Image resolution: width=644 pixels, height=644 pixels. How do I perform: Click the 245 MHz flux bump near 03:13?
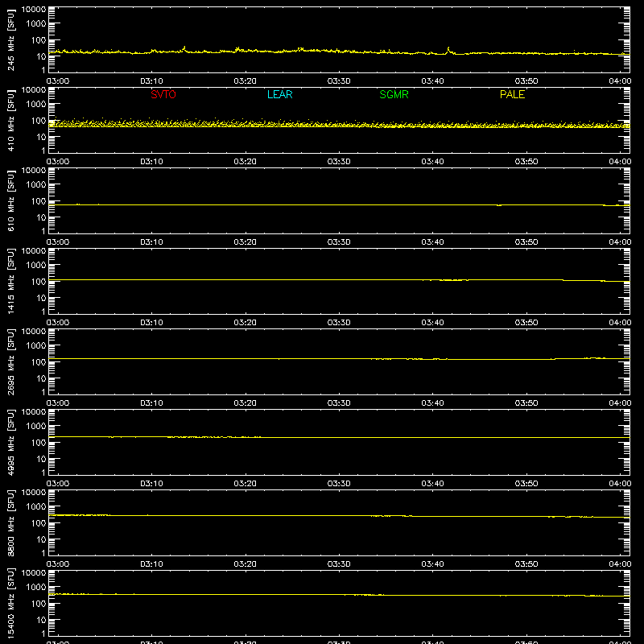point(184,49)
